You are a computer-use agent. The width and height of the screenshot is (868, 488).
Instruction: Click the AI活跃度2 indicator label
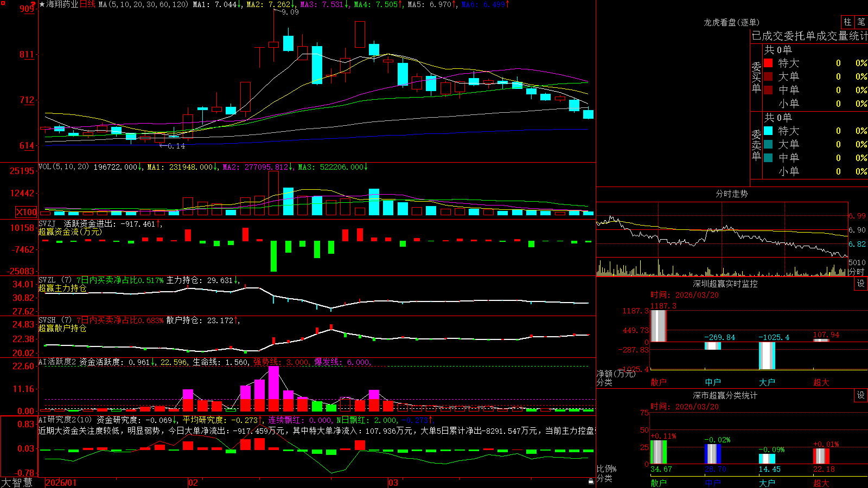58,362
